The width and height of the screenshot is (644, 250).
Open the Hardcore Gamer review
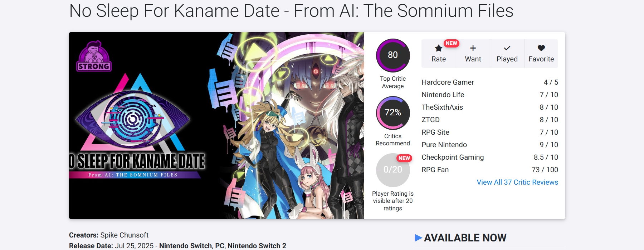448,82
